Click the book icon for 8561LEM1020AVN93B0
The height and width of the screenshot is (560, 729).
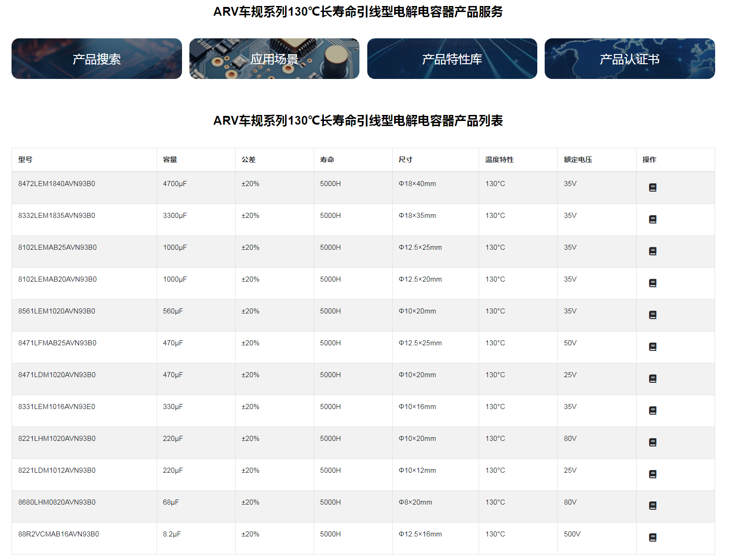652,315
